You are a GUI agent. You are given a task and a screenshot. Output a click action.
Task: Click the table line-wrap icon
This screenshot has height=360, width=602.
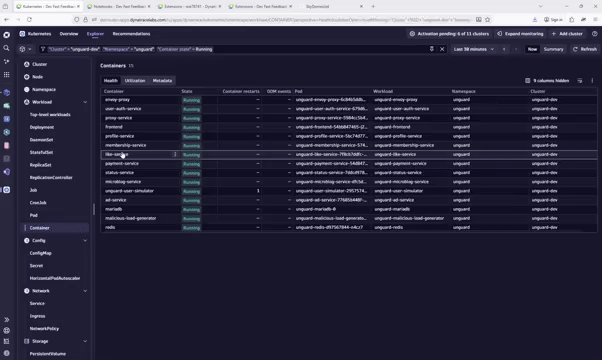point(580,81)
